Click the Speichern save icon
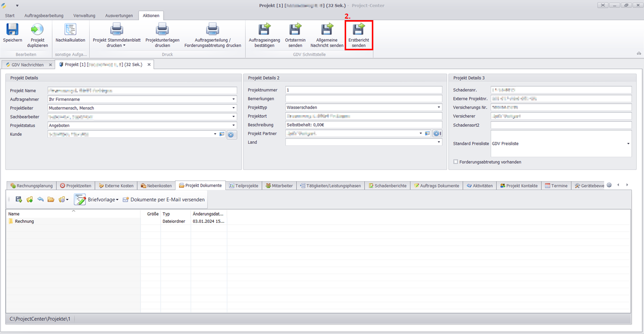The width and height of the screenshot is (644, 334). (x=12, y=30)
